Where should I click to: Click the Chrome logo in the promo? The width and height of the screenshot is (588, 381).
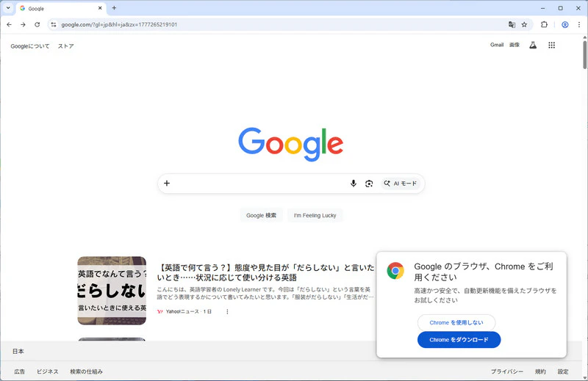tap(395, 270)
